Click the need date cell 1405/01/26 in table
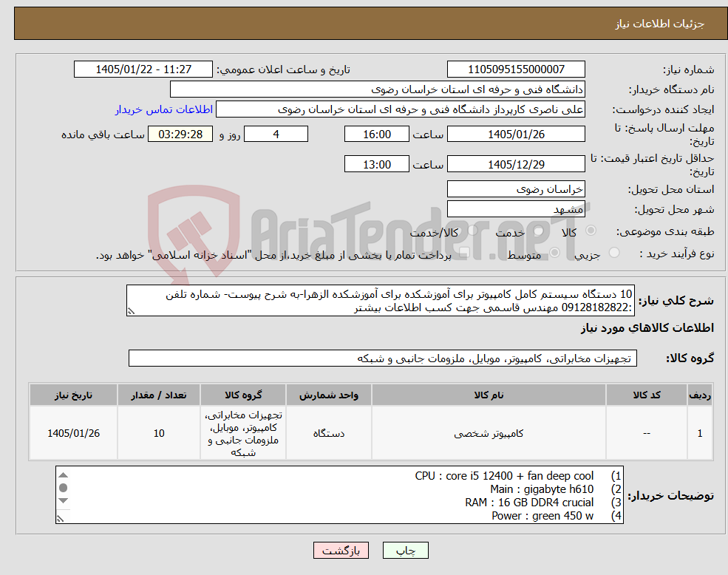The height and width of the screenshot is (575, 728). pos(73,433)
